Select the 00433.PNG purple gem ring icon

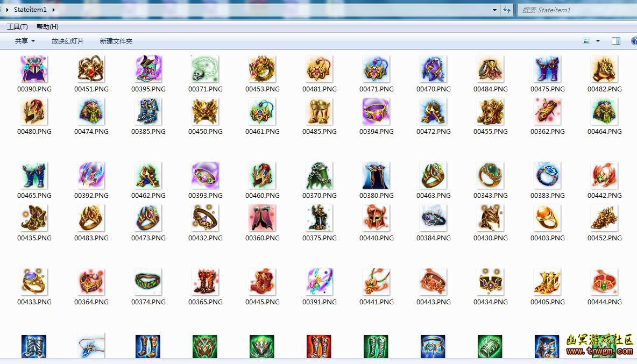tap(34, 282)
